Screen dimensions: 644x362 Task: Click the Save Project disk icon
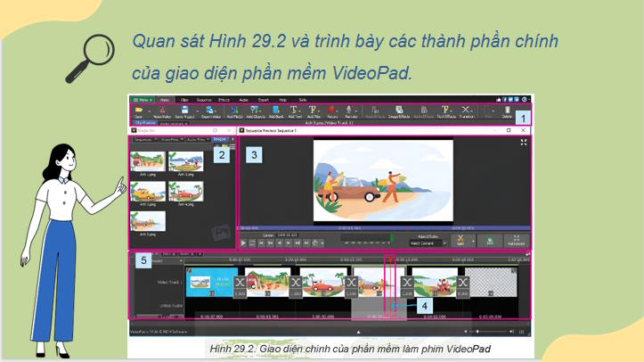[x=184, y=110]
